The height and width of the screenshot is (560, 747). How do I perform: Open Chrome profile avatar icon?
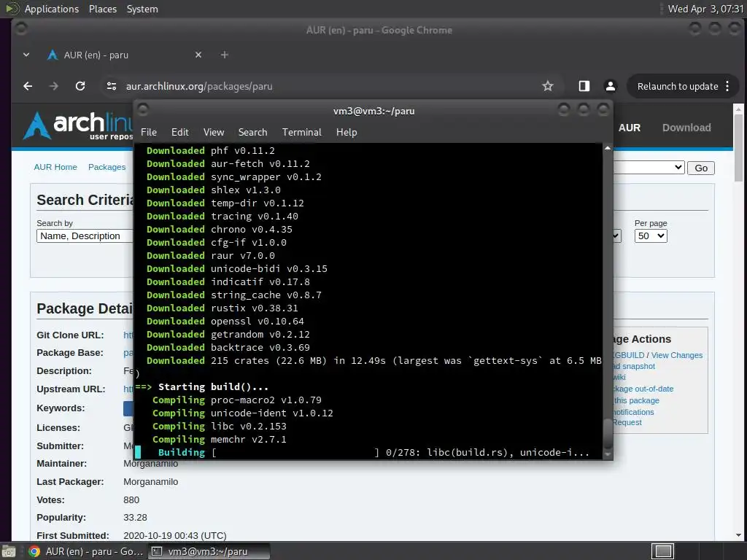pos(611,86)
